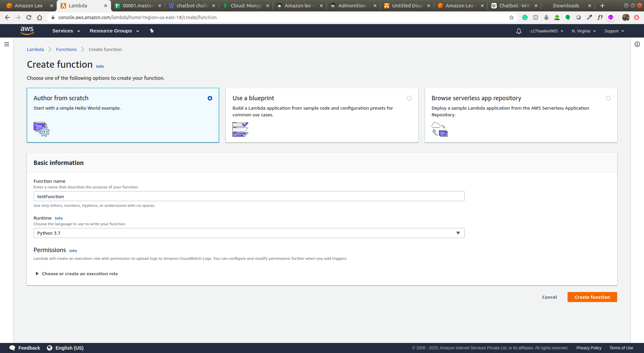Open the N. Virginia region dropdown

(584, 31)
